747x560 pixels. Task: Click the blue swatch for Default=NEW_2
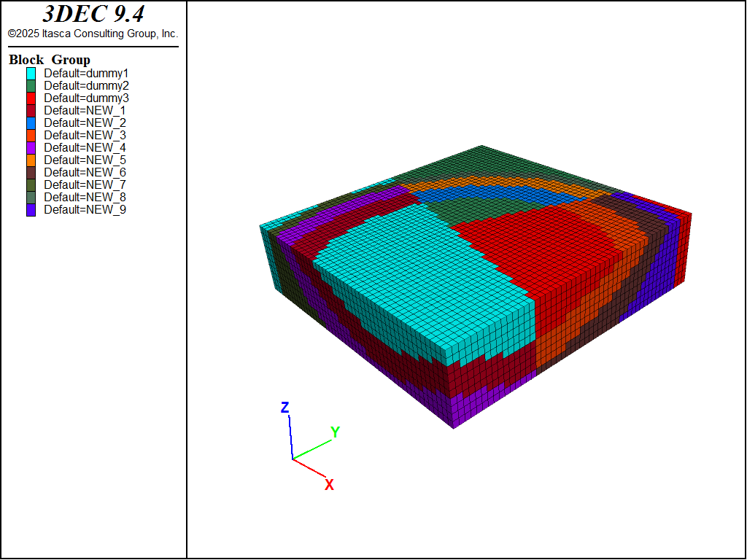click(31, 123)
